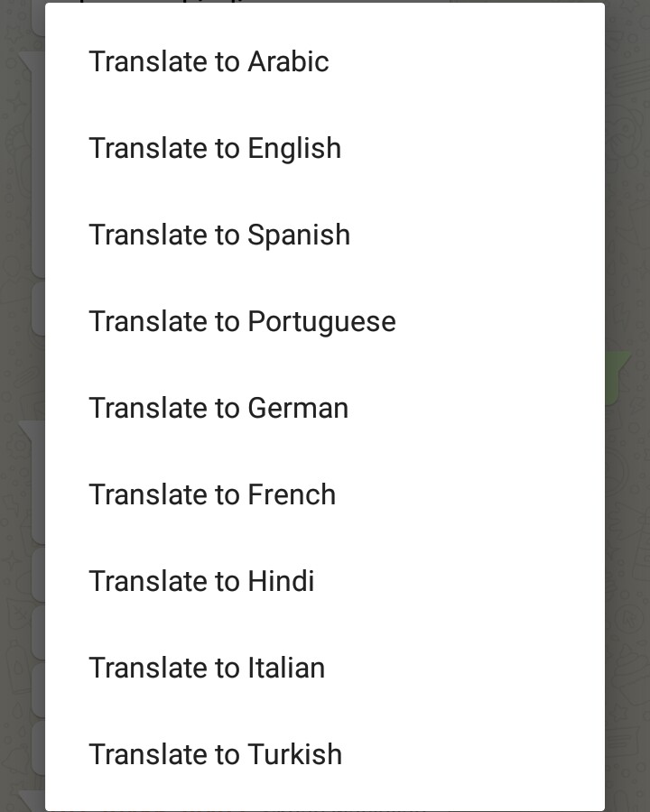Choose Translate to English option
650x812 pixels.
[325, 148]
